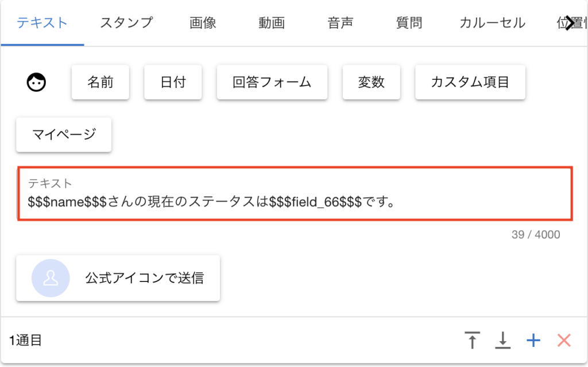Select the 動画 tab
The height and width of the screenshot is (367, 588).
pyautogui.click(x=272, y=23)
